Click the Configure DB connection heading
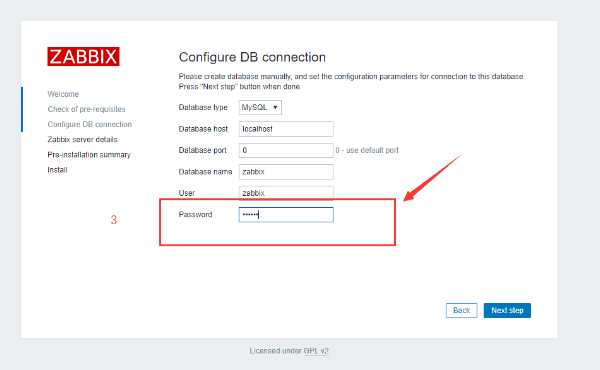 pos(252,57)
